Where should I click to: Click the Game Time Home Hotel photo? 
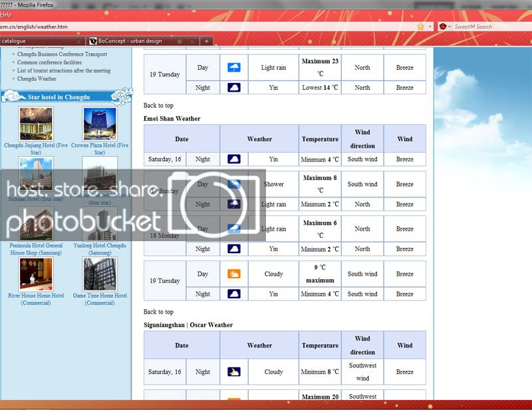tap(100, 274)
